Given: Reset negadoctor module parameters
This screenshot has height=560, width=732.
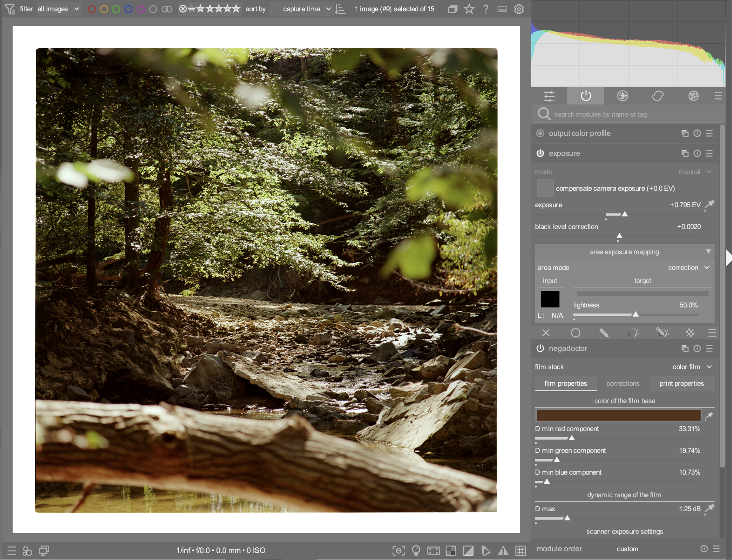Looking at the screenshot, I should [697, 348].
